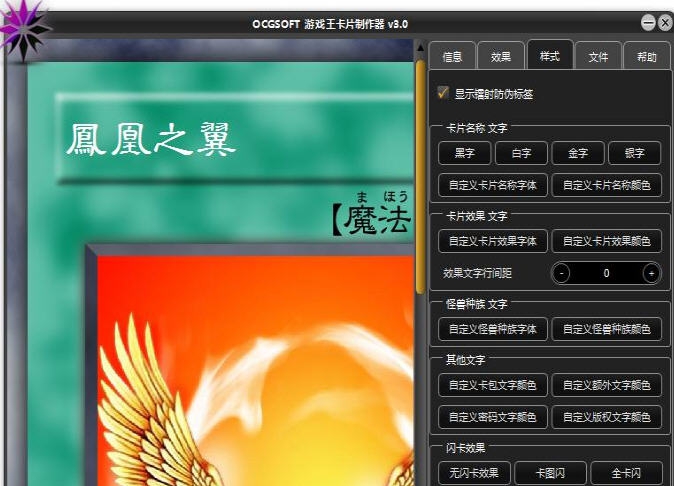
Task: Click the card preview vertical scrollbar thumb
Action: (x=420, y=177)
